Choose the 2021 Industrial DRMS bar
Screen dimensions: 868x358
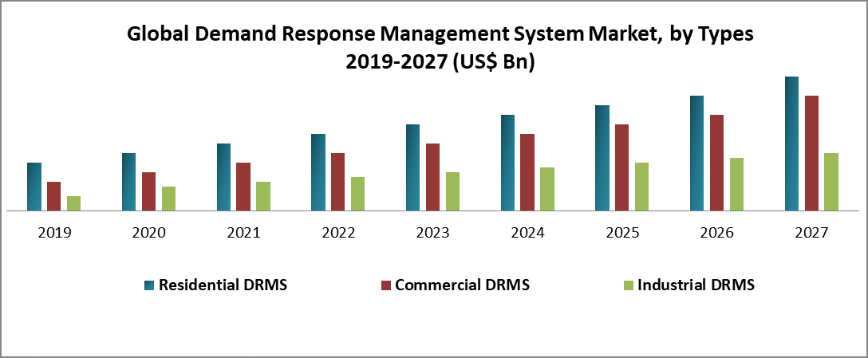pyautogui.click(x=263, y=196)
